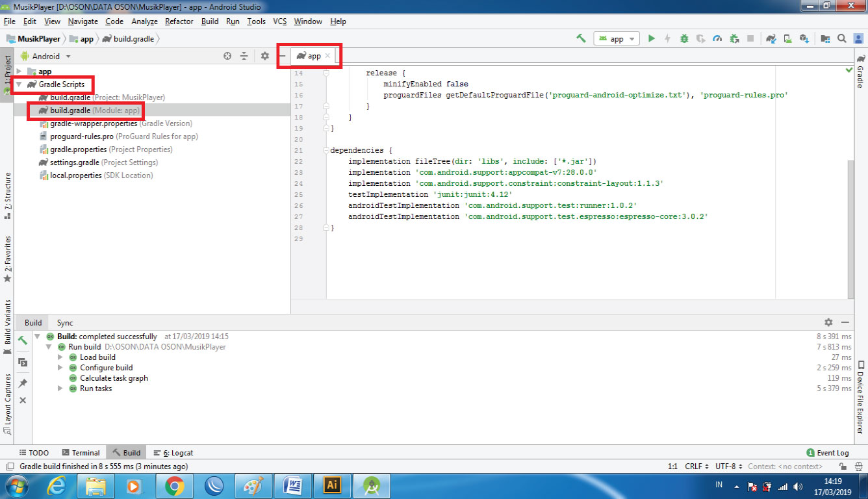Open the SDK Manager icon
This screenshot has width=868, height=499.
pos(804,38)
